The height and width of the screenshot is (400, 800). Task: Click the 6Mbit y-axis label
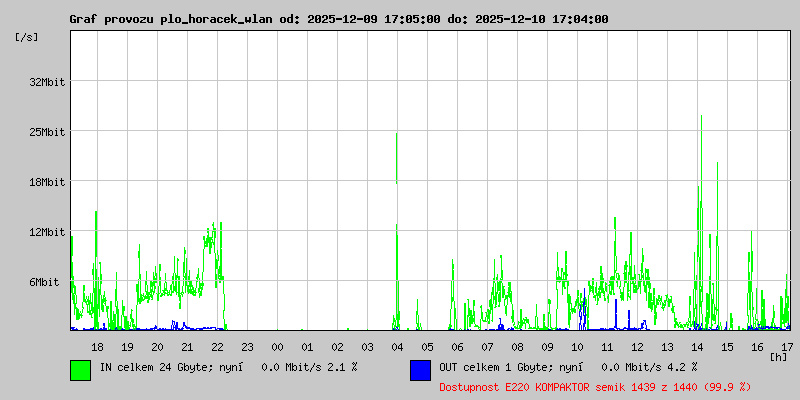(44, 282)
